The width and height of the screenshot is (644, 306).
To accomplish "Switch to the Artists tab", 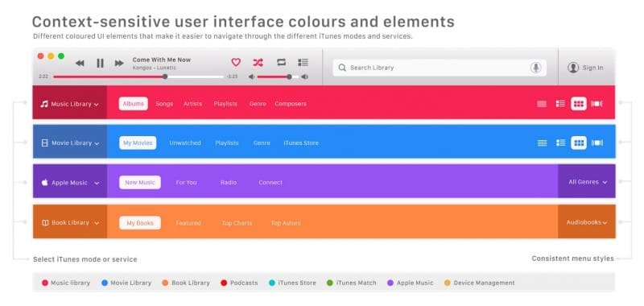I will coord(192,104).
